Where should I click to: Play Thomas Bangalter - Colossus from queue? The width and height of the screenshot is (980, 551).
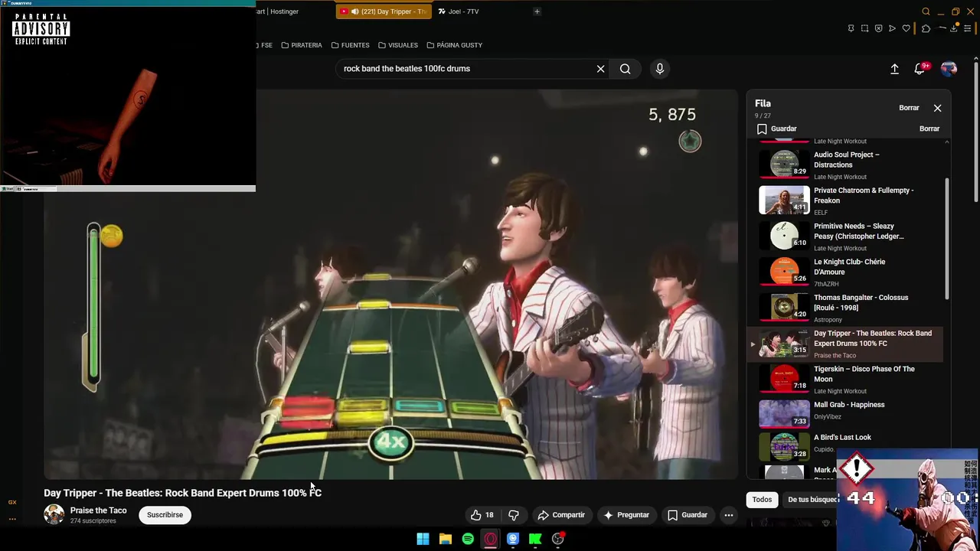click(x=846, y=308)
